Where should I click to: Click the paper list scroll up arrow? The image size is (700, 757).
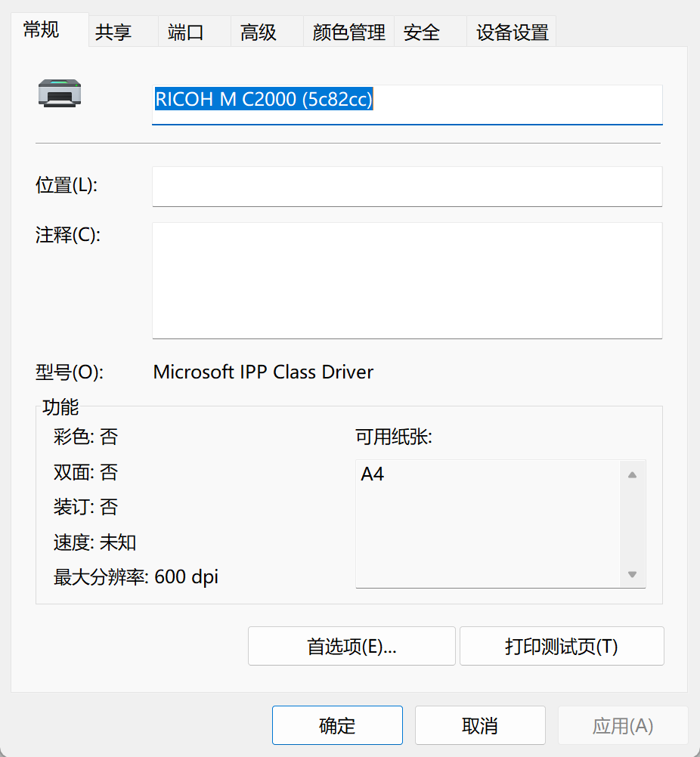632,475
